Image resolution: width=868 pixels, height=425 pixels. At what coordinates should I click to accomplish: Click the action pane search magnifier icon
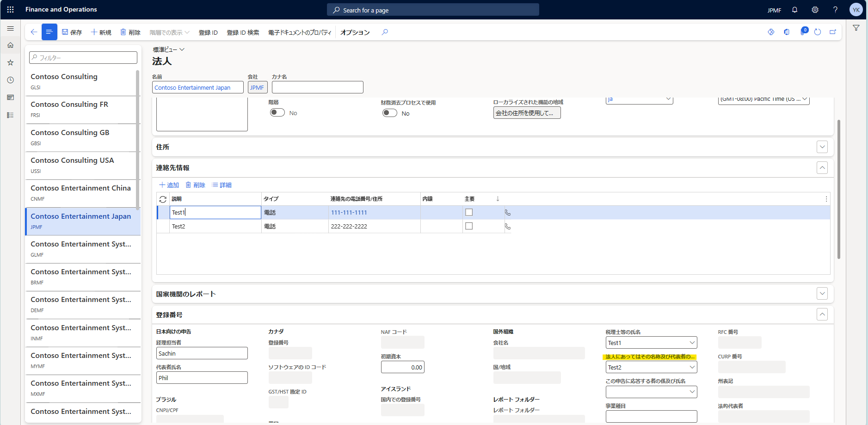coord(385,32)
